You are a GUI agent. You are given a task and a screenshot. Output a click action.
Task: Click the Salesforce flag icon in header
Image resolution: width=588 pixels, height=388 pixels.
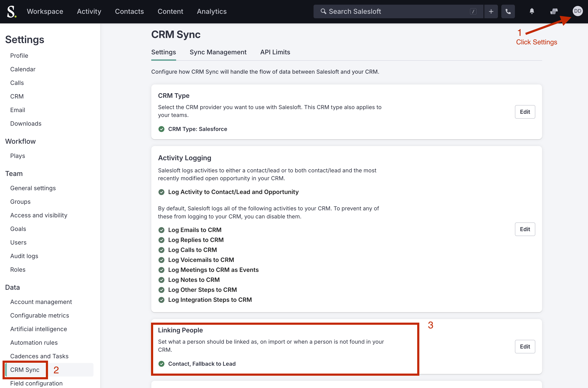pyautogui.click(x=554, y=11)
